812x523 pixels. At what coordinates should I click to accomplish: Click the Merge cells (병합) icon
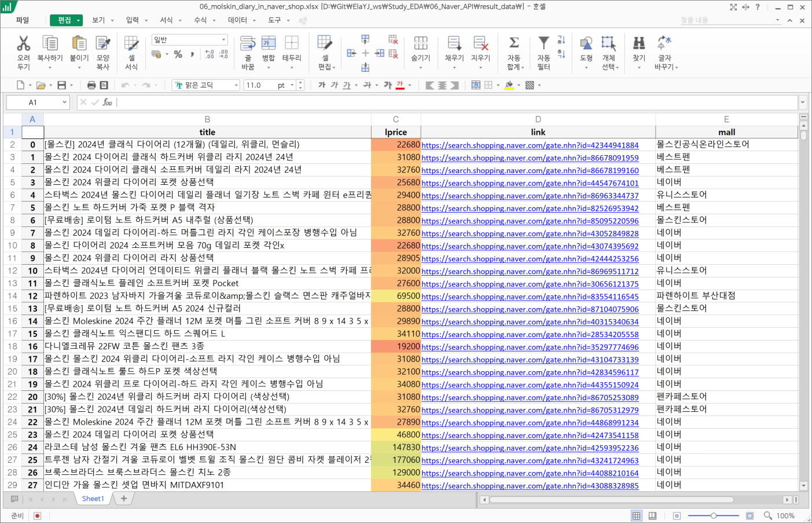(269, 43)
